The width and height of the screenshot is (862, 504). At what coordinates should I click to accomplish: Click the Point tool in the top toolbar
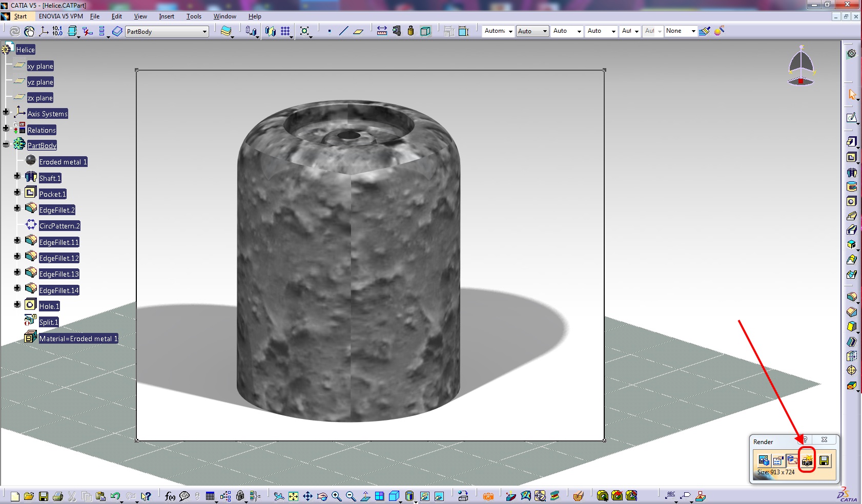coord(329,31)
